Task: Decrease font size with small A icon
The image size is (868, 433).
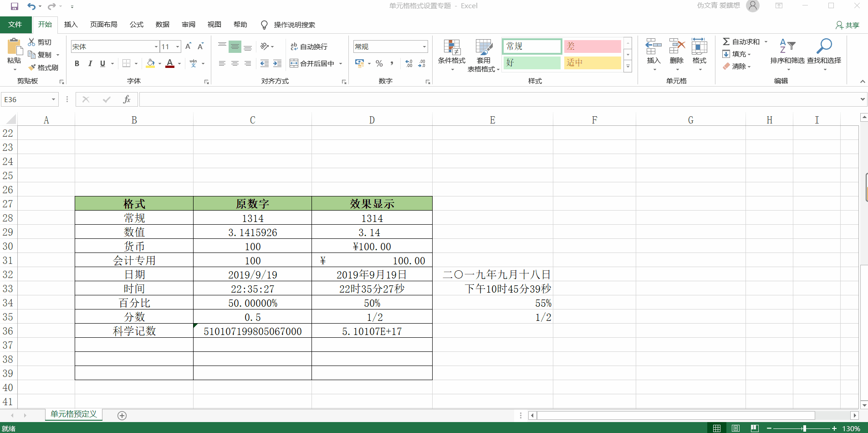Action: 200,46
